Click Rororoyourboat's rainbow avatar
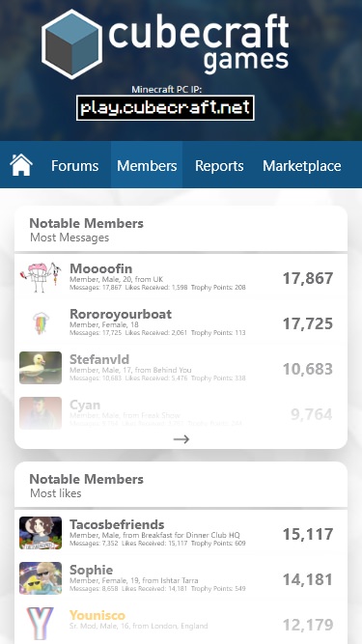Viewport: 362px width, 644px height. tap(41, 322)
